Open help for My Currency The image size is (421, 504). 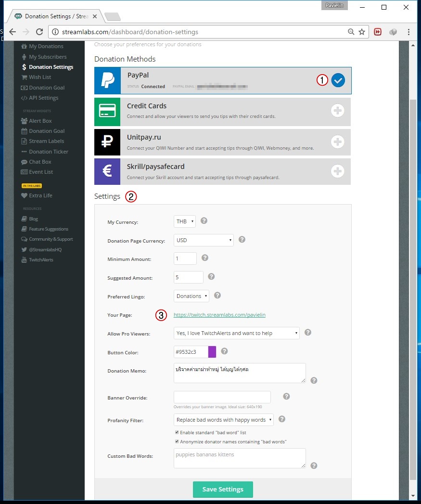coord(204,221)
